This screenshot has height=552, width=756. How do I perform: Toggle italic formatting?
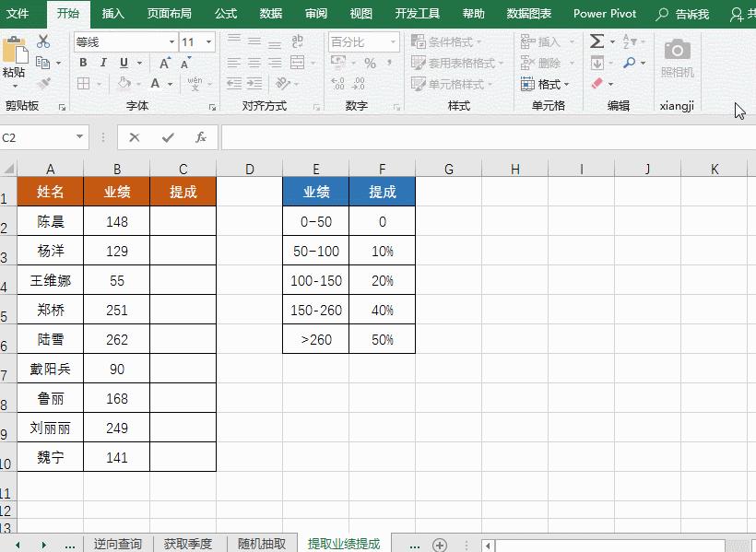point(103,63)
